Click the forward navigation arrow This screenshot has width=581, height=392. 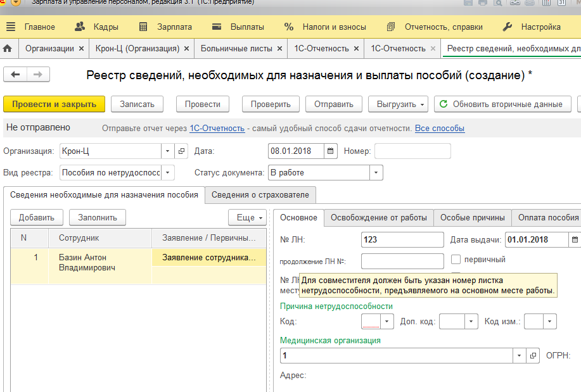coord(38,75)
